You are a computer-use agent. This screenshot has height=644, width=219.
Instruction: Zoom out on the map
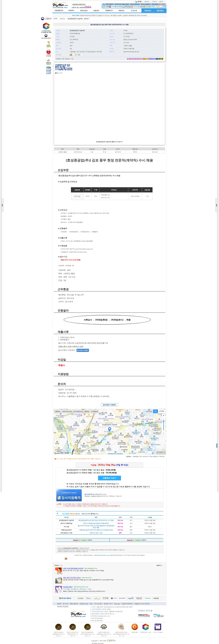point(164,433)
